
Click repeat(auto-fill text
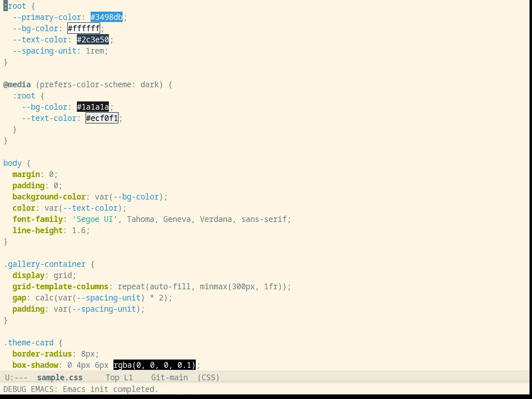(x=154, y=286)
